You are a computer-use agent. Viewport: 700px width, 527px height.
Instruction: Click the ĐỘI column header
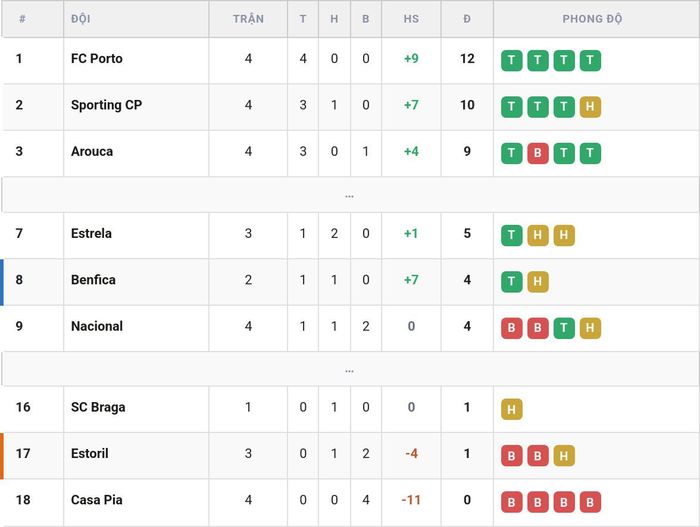[81, 19]
